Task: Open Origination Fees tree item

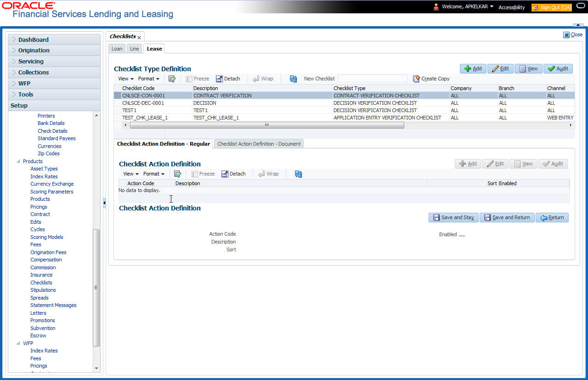Action: [48, 252]
